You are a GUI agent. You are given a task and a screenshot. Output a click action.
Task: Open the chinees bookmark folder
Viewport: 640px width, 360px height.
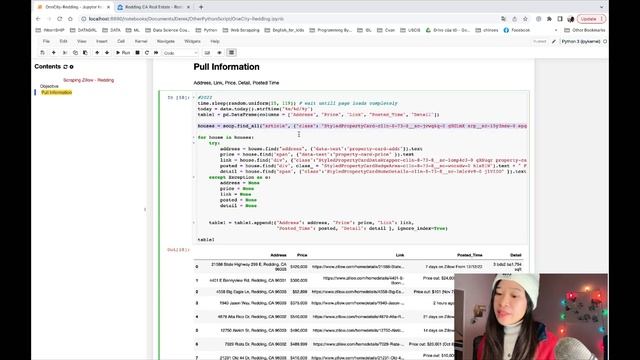487,30
